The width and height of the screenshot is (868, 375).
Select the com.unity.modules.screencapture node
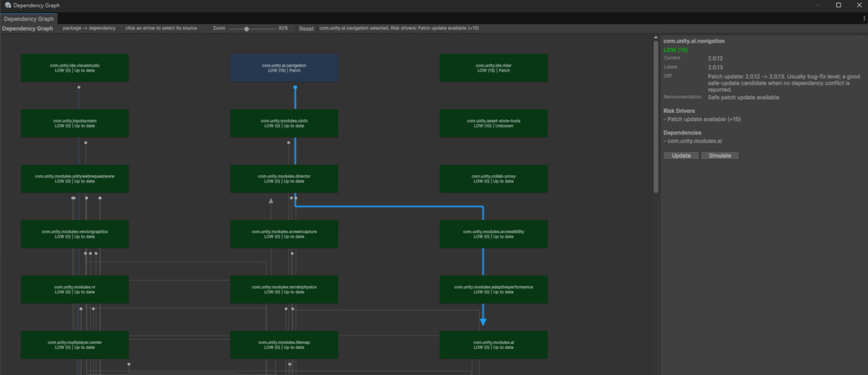284,234
